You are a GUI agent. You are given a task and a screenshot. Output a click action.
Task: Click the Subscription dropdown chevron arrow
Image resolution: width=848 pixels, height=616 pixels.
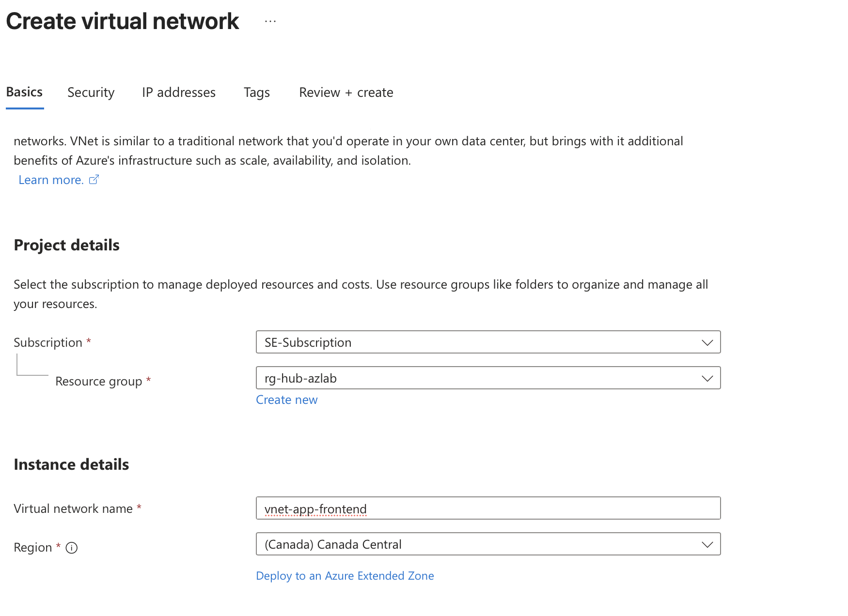point(707,342)
